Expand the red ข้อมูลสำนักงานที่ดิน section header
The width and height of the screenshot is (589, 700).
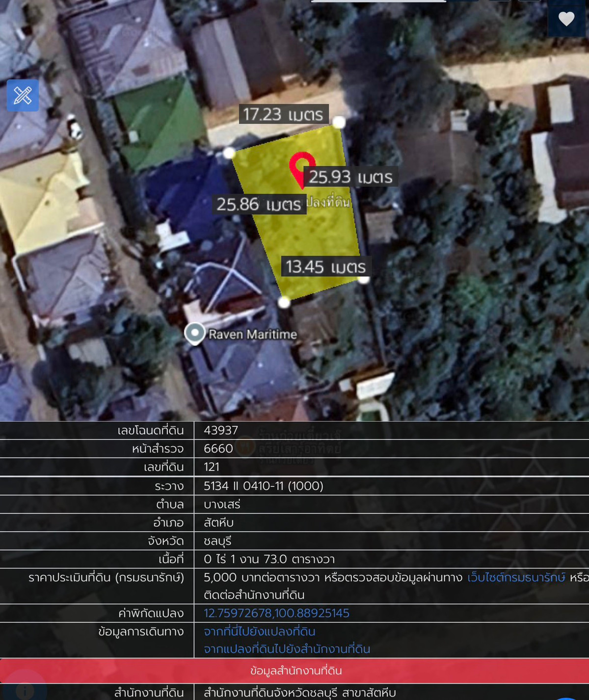point(294,671)
